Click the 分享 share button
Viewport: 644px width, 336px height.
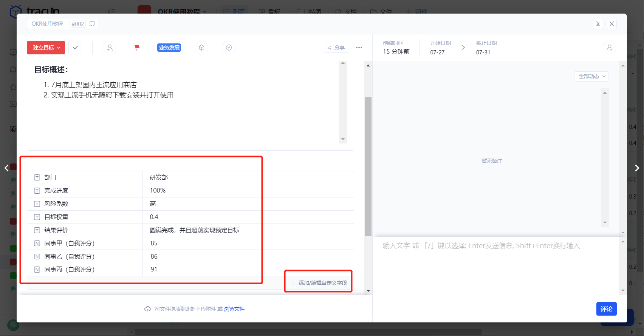pyautogui.click(x=336, y=48)
